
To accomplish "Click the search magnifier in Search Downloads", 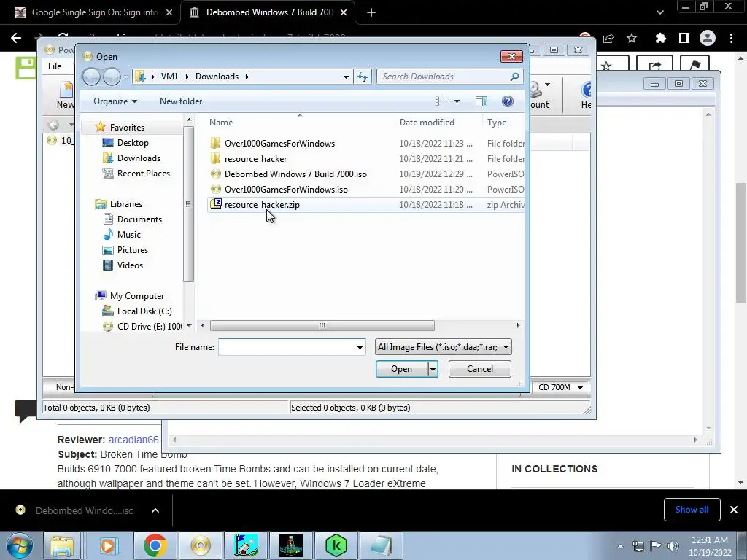I will tap(514, 77).
